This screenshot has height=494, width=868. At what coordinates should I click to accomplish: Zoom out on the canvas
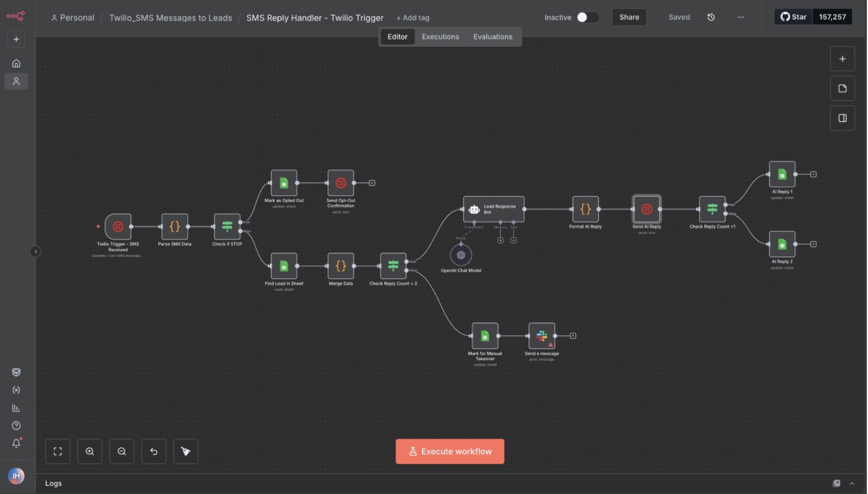click(122, 452)
